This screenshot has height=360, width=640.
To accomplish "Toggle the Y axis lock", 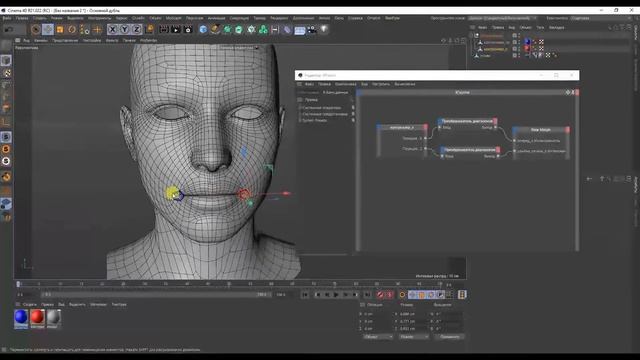I will pyautogui.click(x=124, y=29).
